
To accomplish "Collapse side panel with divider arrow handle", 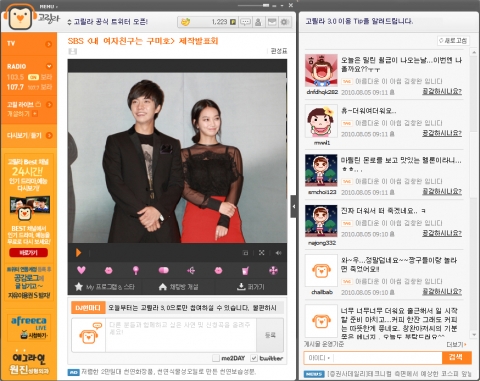I will pyautogui.click(x=293, y=207).
